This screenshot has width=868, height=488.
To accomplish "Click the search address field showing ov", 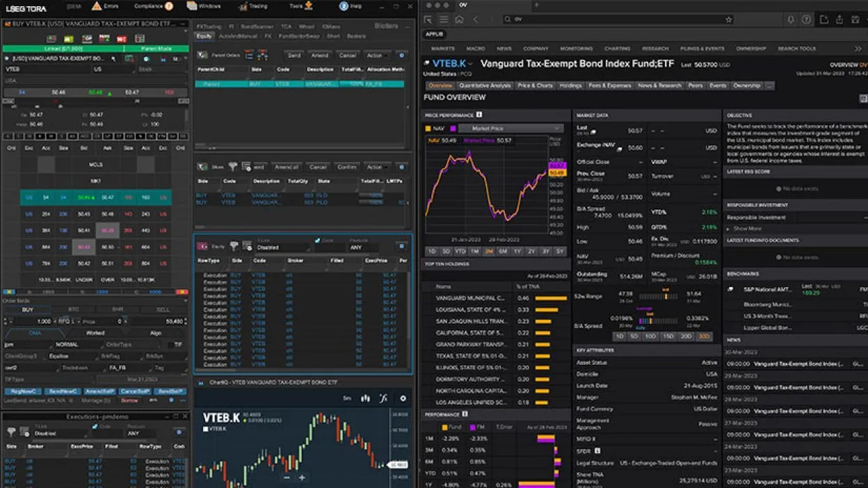I will click(x=619, y=19).
